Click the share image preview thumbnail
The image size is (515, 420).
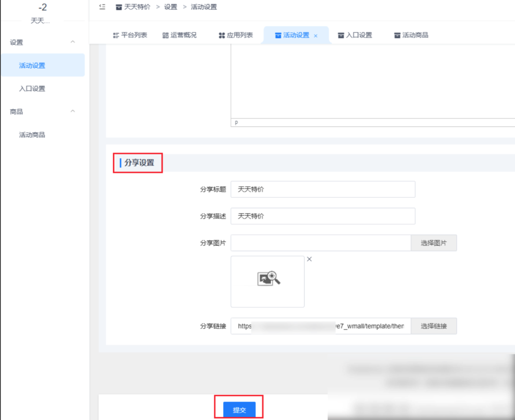click(x=268, y=281)
